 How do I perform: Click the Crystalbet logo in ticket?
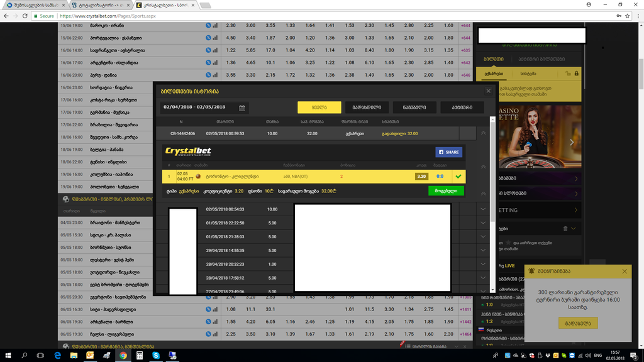coord(188,151)
